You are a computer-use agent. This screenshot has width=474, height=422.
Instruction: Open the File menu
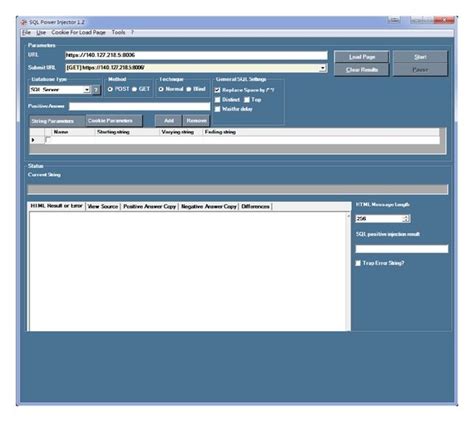[26, 32]
